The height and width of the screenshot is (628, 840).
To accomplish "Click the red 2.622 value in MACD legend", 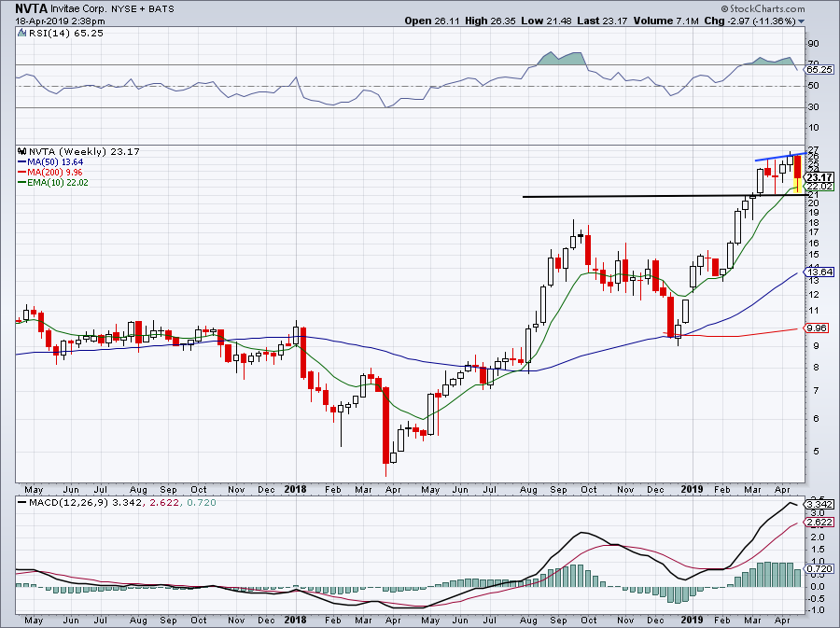I will tap(163, 502).
